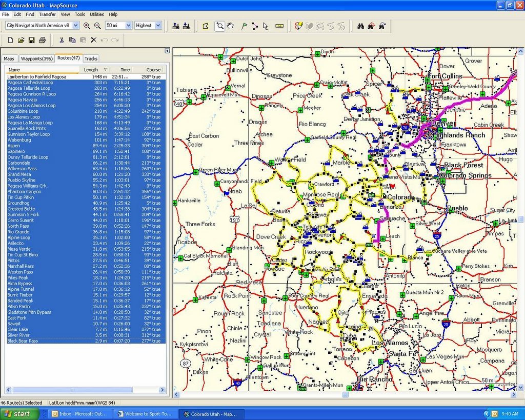The image size is (525, 420).
Task: Open the File menu
Action: [5, 14]
